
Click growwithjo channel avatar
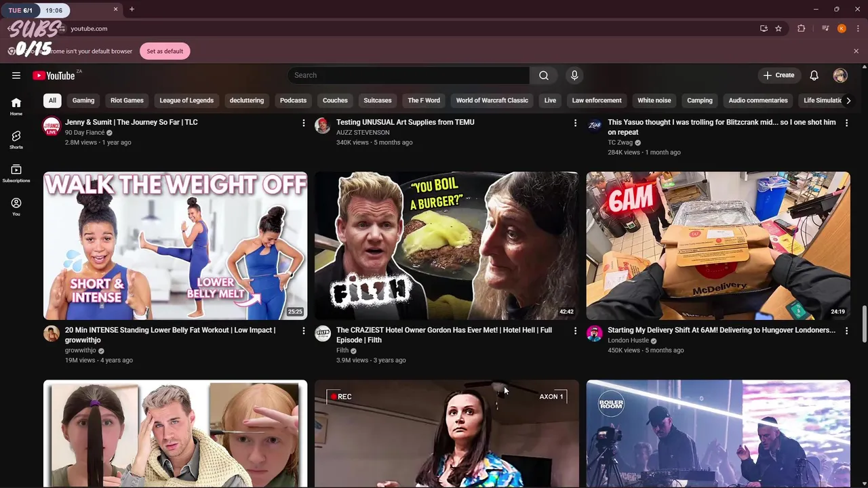tap(52, 333)
